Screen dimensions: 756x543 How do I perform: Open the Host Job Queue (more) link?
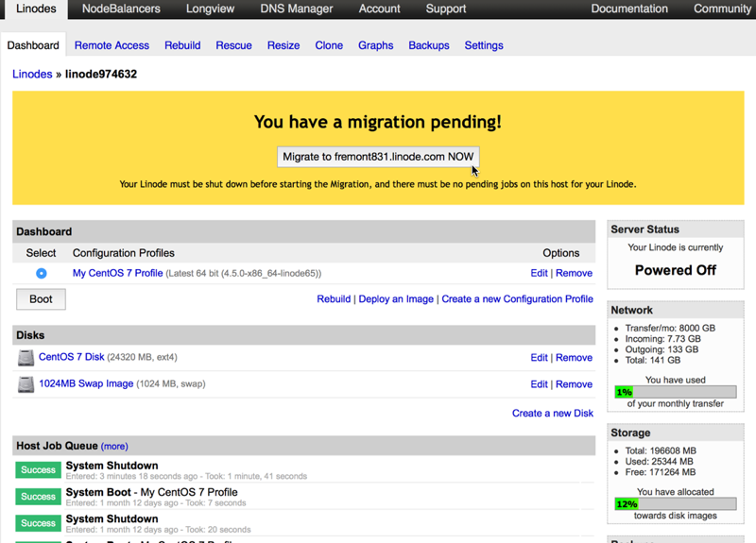point(114,446)
